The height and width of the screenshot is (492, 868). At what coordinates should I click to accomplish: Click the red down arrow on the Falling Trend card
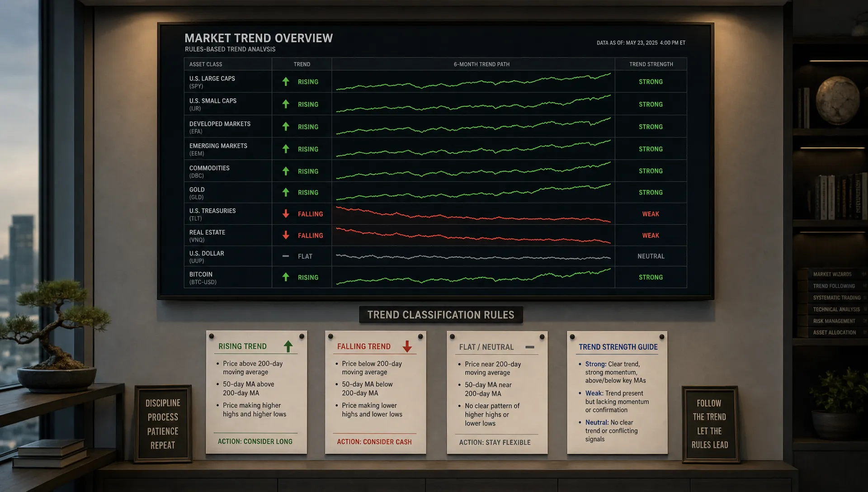[x=407, y=346]
